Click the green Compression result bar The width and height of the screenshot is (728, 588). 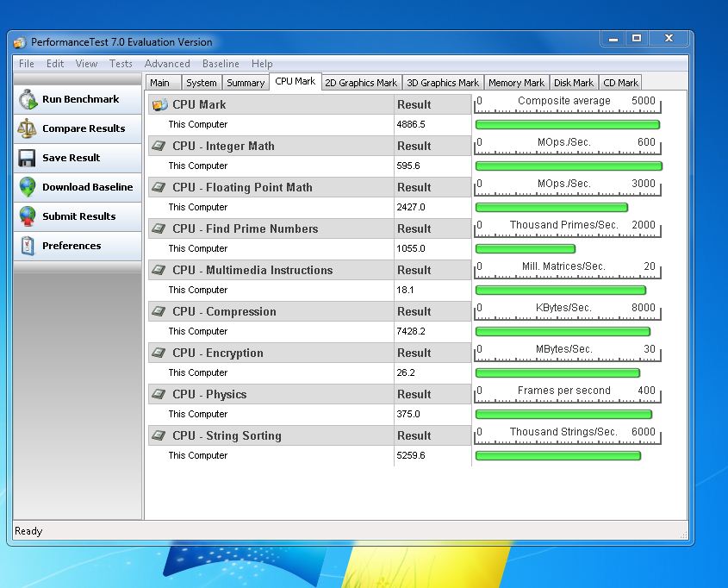pos(563,331)
